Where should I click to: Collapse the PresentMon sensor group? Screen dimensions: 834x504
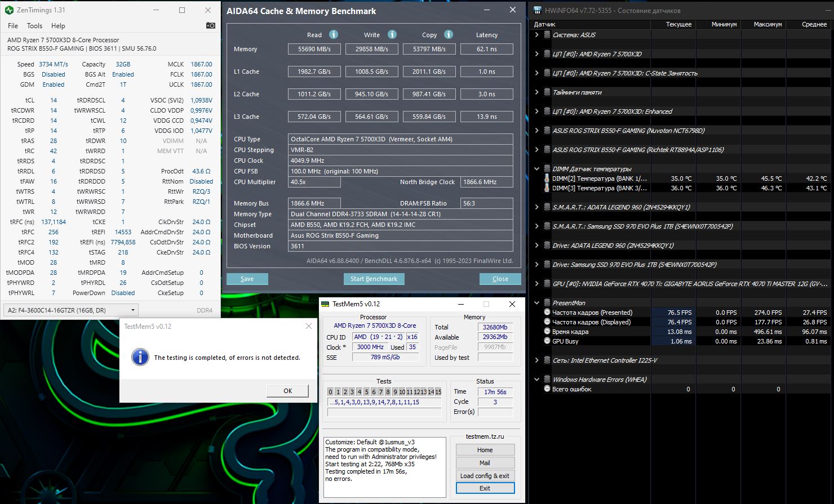tap(536, 303)
